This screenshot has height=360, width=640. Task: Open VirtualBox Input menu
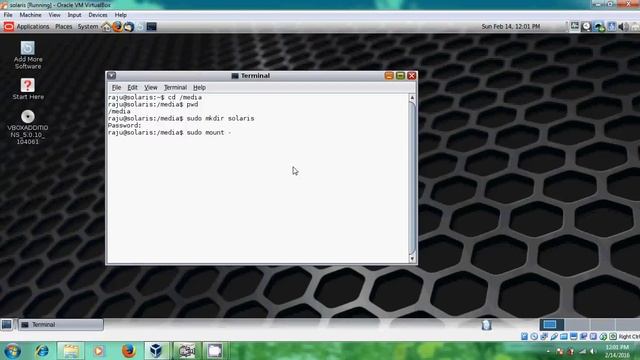pos(74,15)
